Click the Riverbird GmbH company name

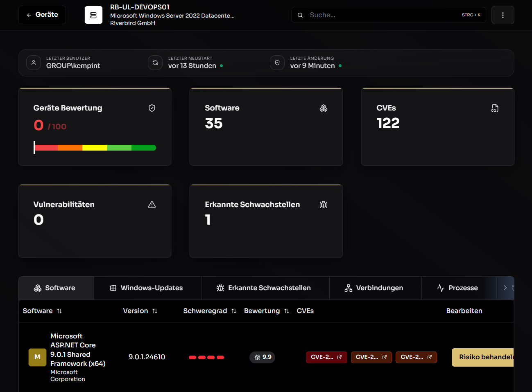(x=133, y=23)
